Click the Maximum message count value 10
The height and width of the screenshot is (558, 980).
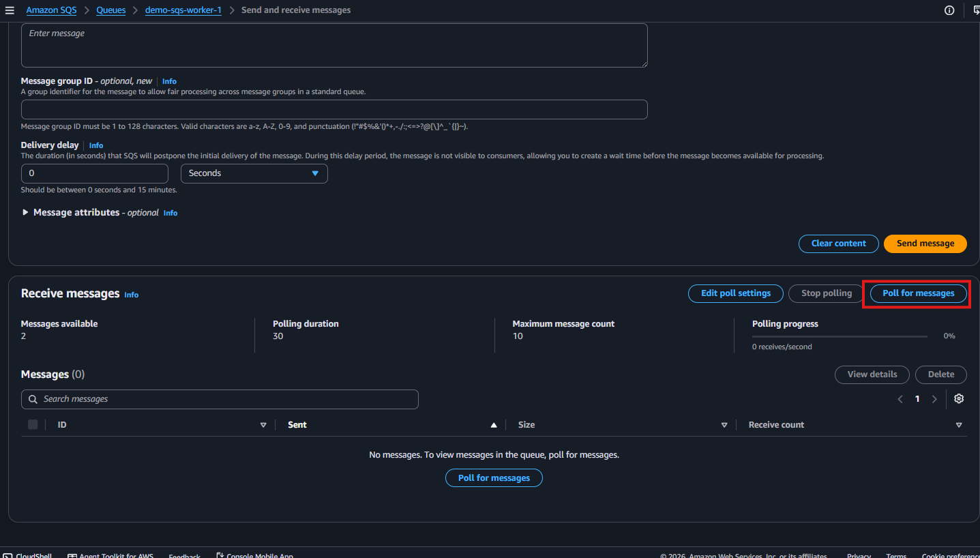[518, 336]
